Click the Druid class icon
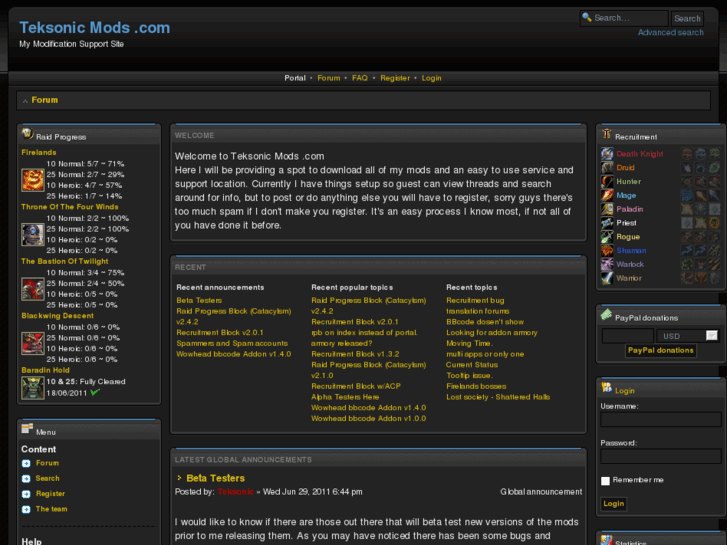The image size is (727, 545). point(607,167)
